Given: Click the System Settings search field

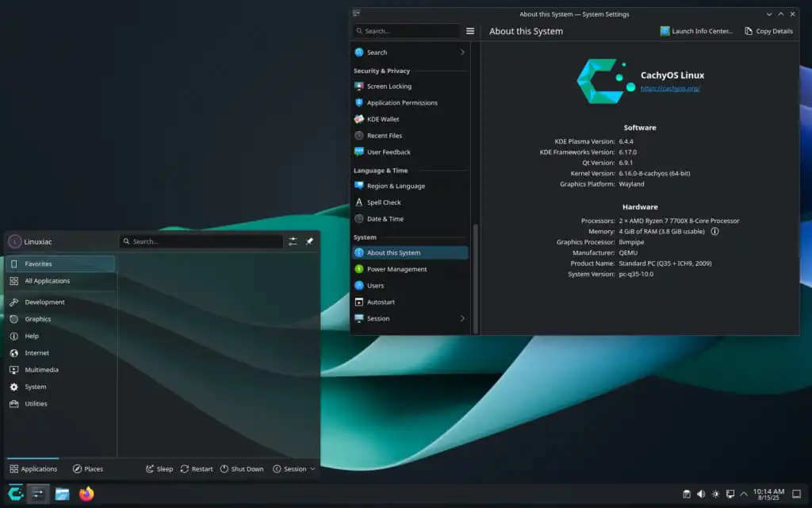Looking at the screenshot, I should click(x=407, y=31).
